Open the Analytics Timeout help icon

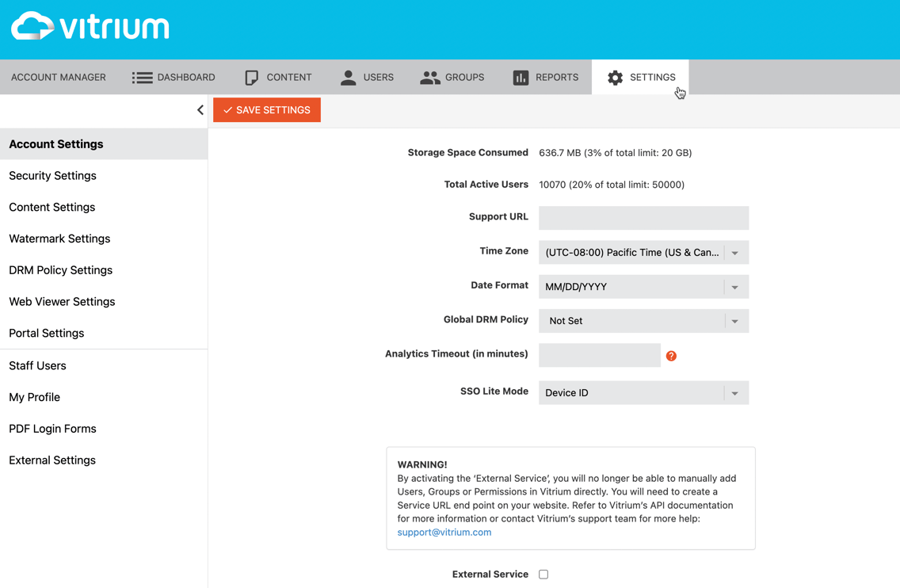[671, 356]
